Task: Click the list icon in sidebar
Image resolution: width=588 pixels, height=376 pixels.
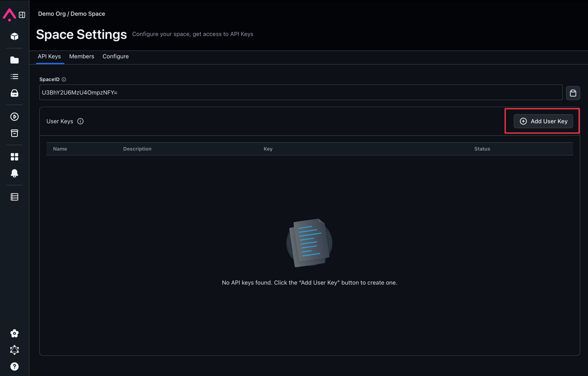Action: click(x=15, y=76)
